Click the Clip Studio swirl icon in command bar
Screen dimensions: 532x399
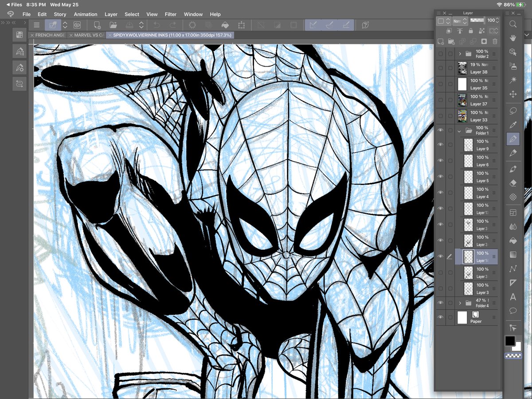tap(77, 25)
